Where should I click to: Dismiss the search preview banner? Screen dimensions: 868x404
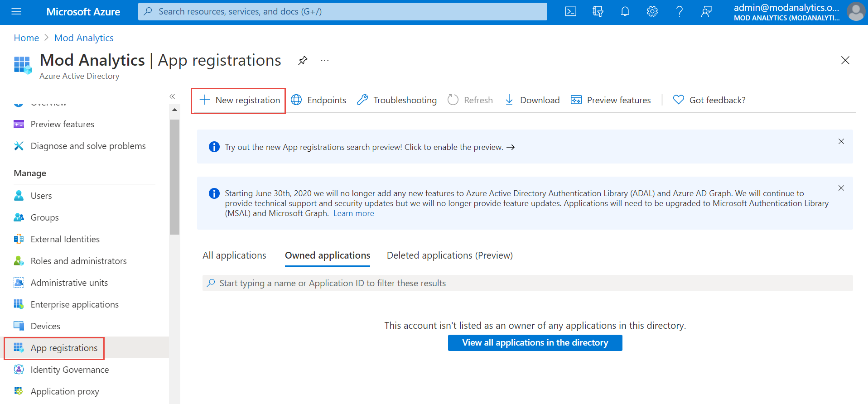841,141
